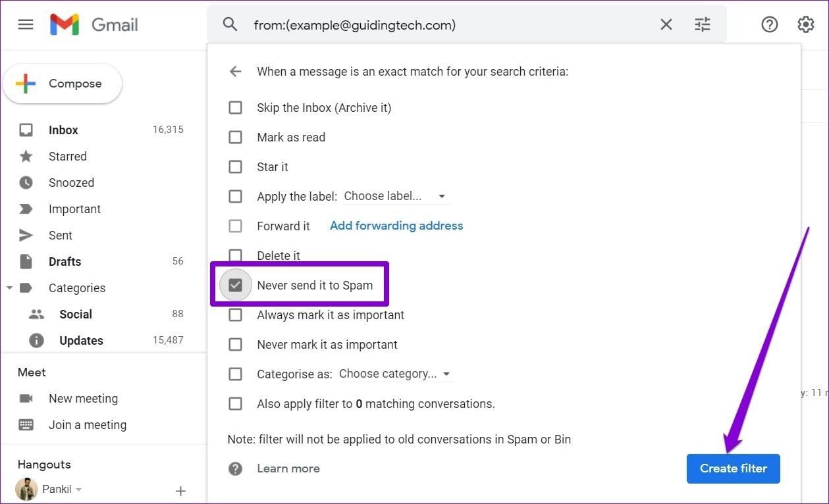Go back with the arrow icon

pos(235,71)
